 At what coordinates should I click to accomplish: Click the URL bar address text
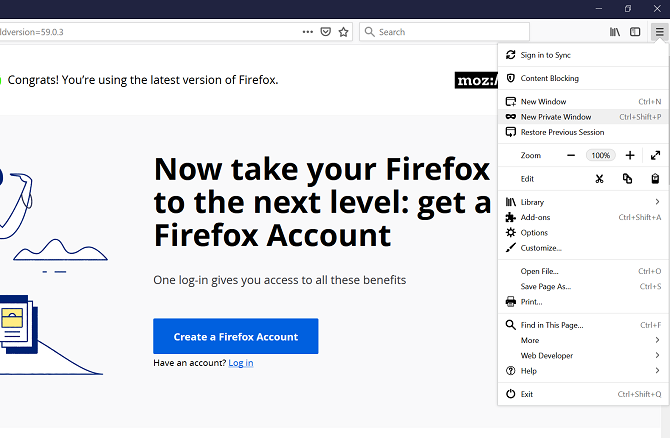click(x=32, y=32)
